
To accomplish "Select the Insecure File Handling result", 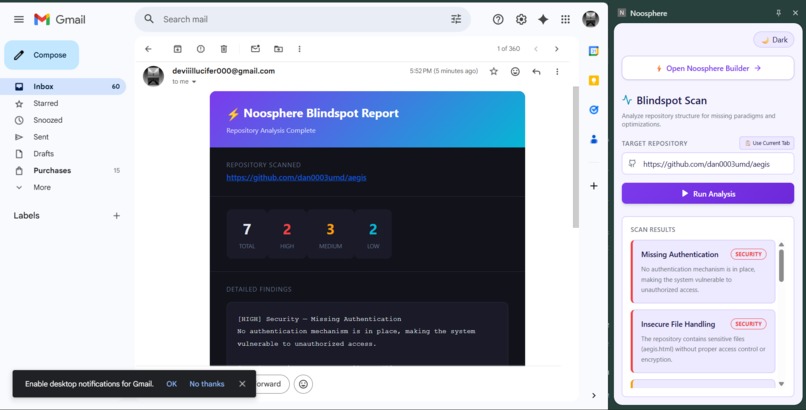I will point(703,341).
